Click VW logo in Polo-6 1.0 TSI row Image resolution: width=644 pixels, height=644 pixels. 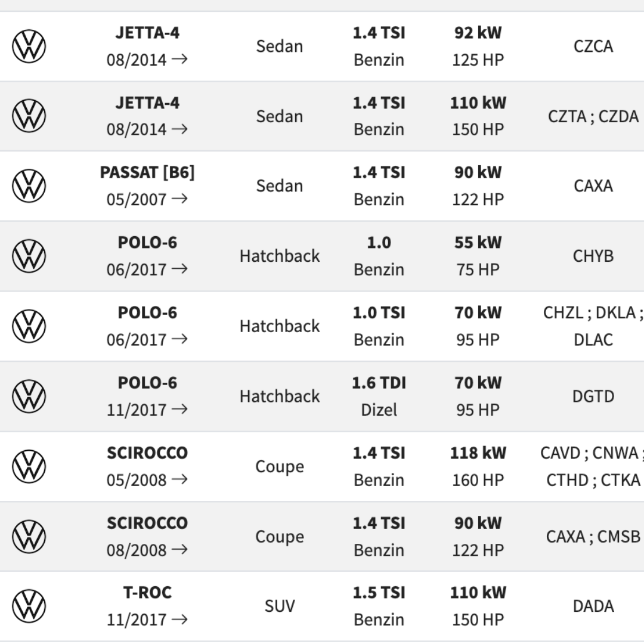29,326
